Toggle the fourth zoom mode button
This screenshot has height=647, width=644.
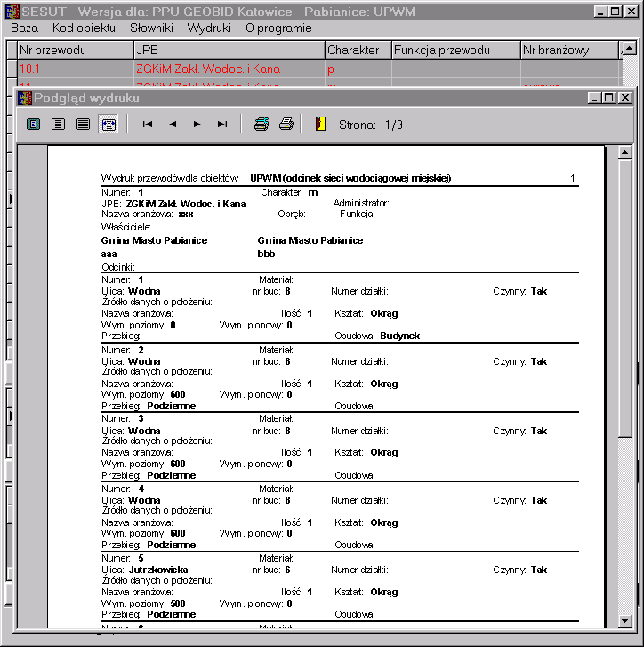(x=108, y=125)
